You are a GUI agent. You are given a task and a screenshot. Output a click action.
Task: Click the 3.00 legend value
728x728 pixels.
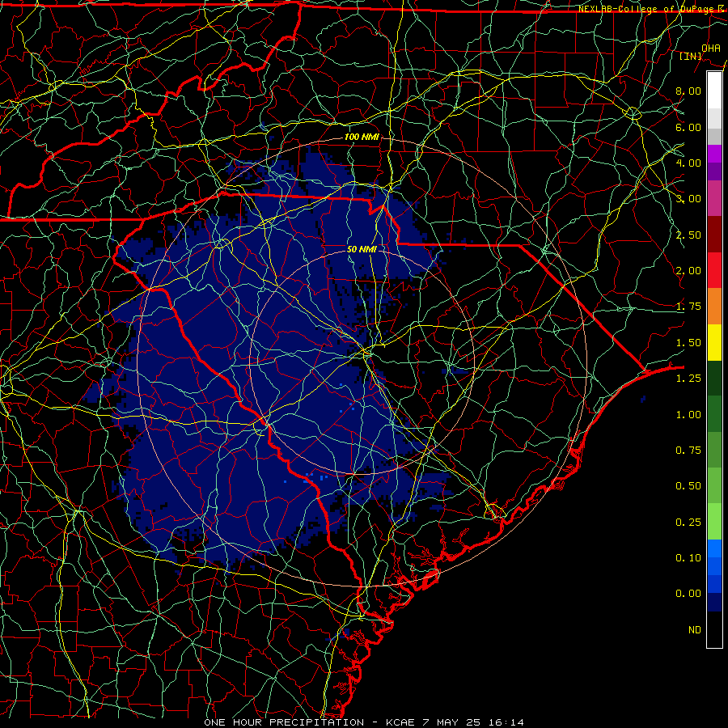tap(688, 199)
